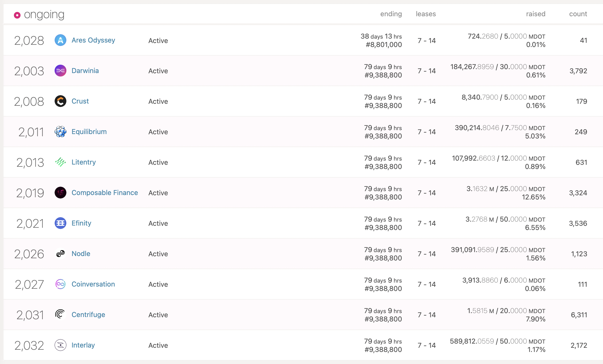The width and height of the screenshot is (603, 364).
Task: Click the pink ongoing status dot
Action: coord(17,15)
